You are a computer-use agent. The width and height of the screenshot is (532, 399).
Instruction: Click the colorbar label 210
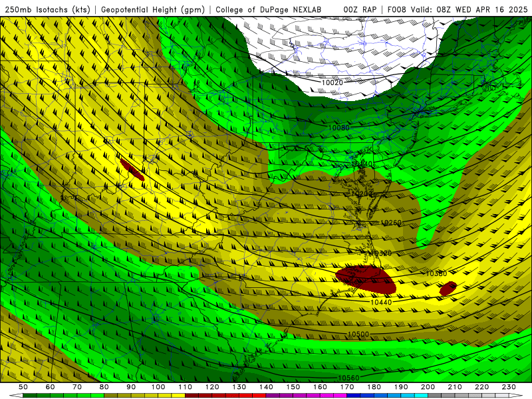(x=455, y=387)
